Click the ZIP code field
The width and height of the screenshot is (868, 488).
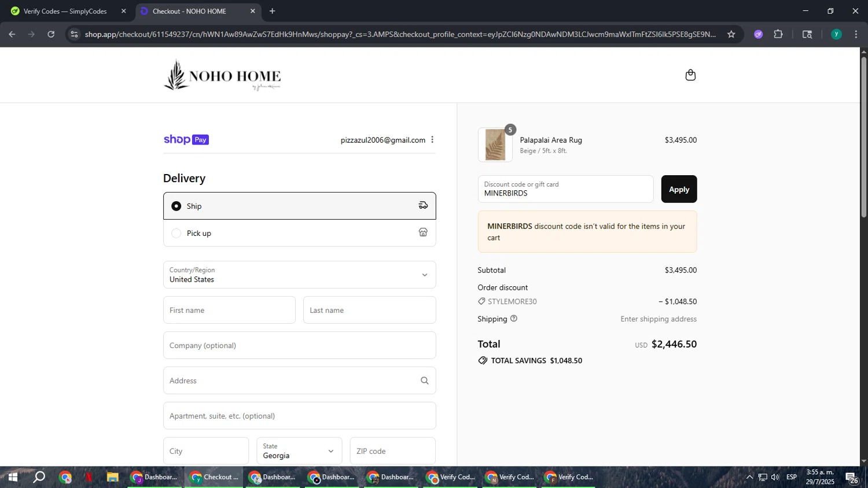pyautogui.click(x=392, y=451)
